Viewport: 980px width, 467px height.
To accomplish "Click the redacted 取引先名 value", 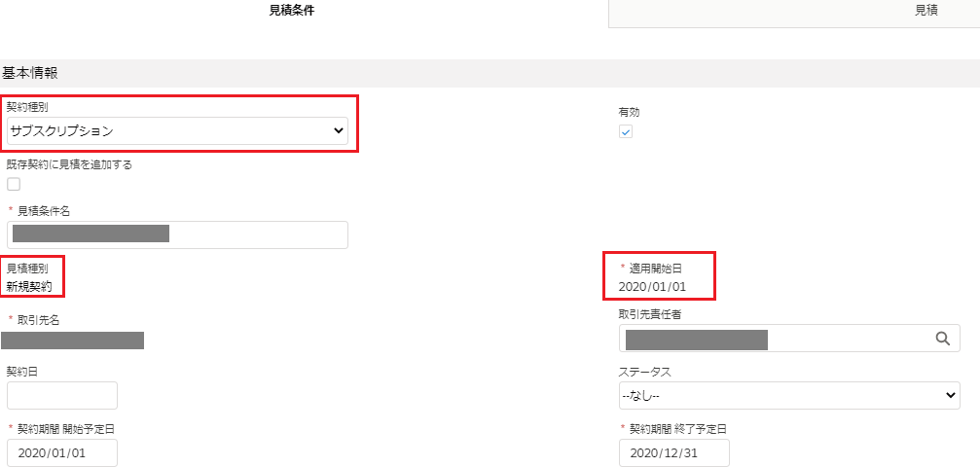I will 73,340.
